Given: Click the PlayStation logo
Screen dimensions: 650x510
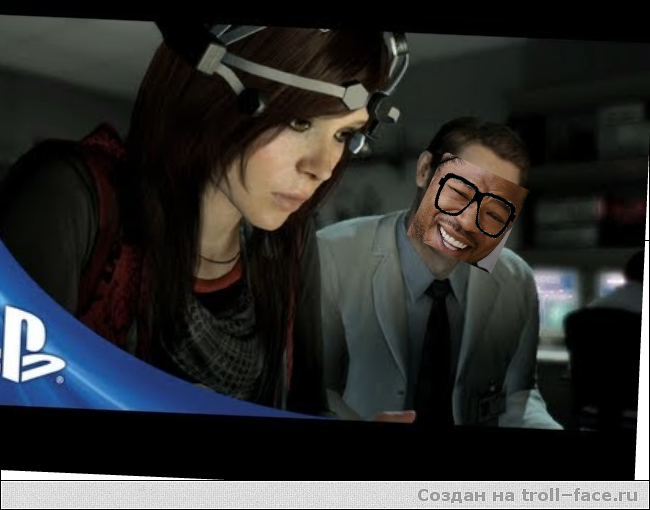Looking at the screenshot, I should tap(28, 346).
